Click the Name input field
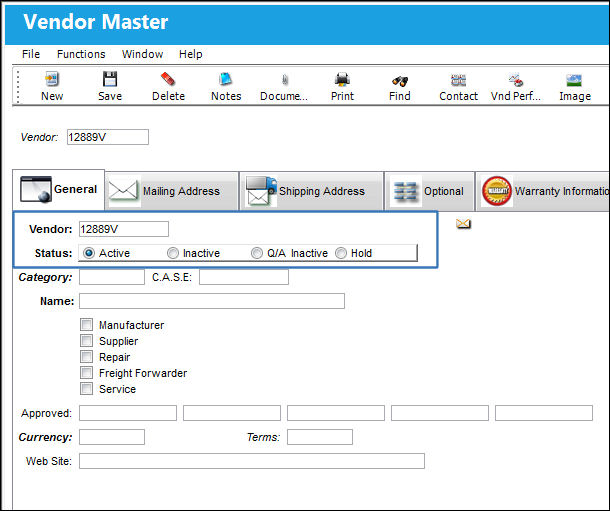The height and width of the screenshot is (511, 610). point(212,301)
